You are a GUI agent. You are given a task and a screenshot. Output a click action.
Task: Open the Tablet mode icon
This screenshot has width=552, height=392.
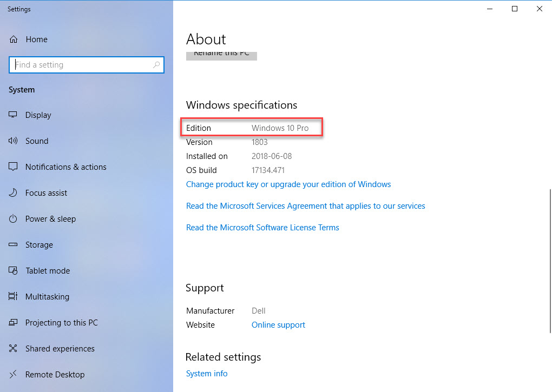coord(14,271)
